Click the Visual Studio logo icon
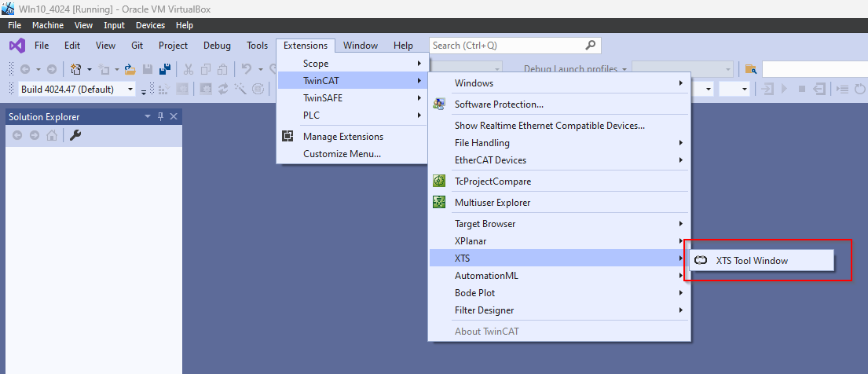Image resolution: width=868 pixels, height=374 pixels. [17, 46]
